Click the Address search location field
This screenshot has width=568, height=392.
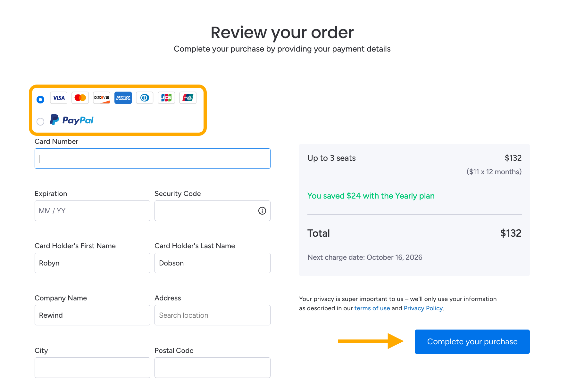(x=212, y=315)
